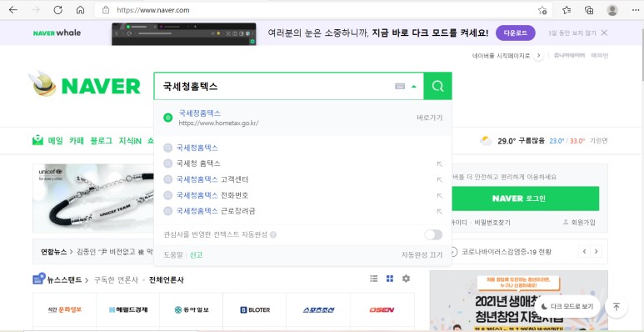Open the Collections icon in browser toolbar
Screen dimensions: 644x332
point(589,10)
